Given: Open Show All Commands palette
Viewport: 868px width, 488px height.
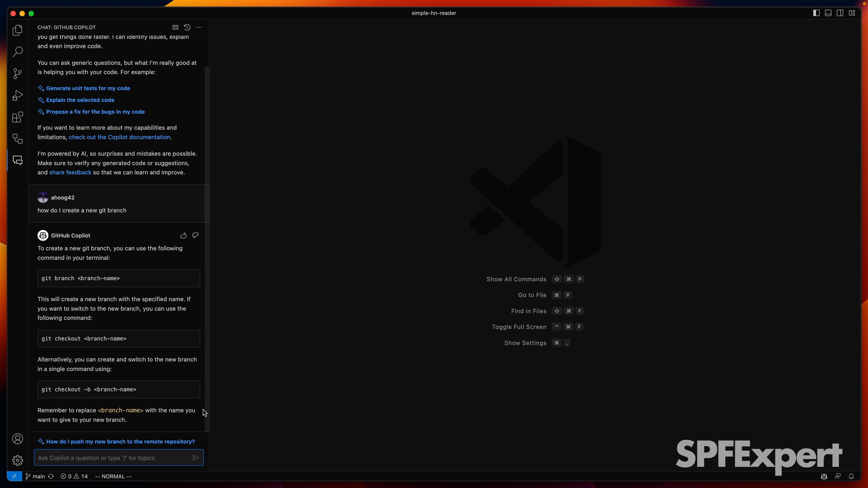Looking at the screenshot, I should tap(516, 279).
